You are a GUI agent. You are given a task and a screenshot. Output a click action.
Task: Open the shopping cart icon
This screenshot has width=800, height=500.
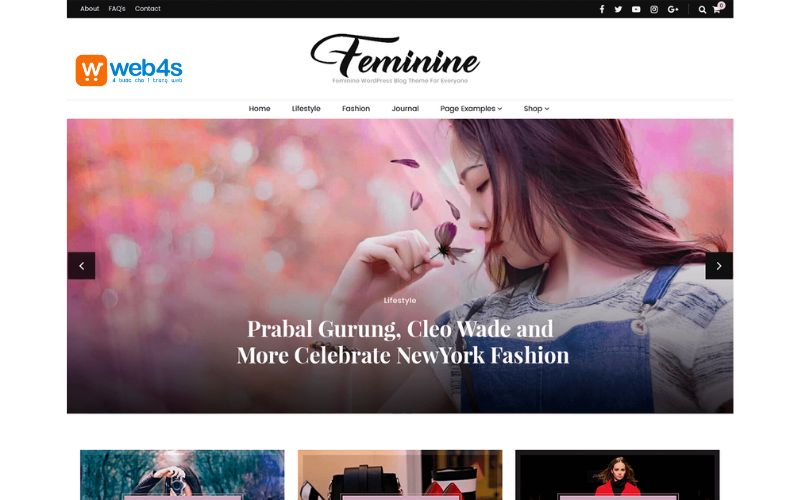click(x=717, y=8)
